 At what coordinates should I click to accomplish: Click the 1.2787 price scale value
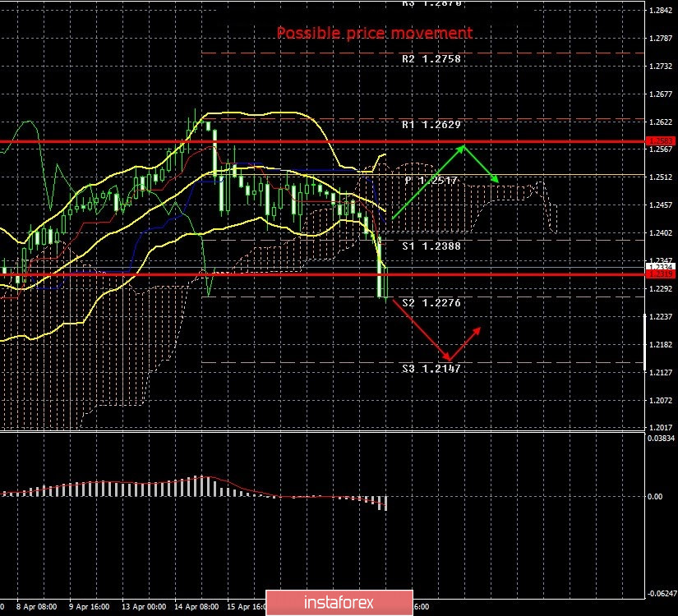661,39
